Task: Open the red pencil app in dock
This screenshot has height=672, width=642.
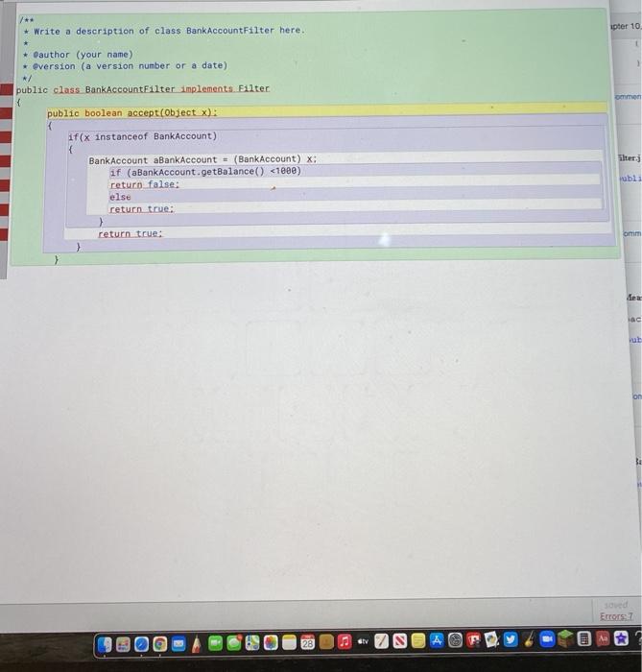Action: coord(196,644)
